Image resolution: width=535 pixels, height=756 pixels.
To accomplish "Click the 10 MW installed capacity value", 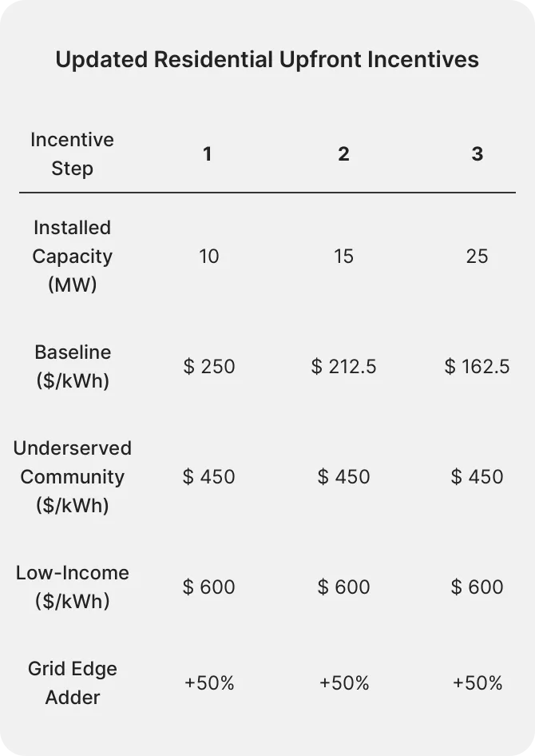I will click(x=208, y=257).
